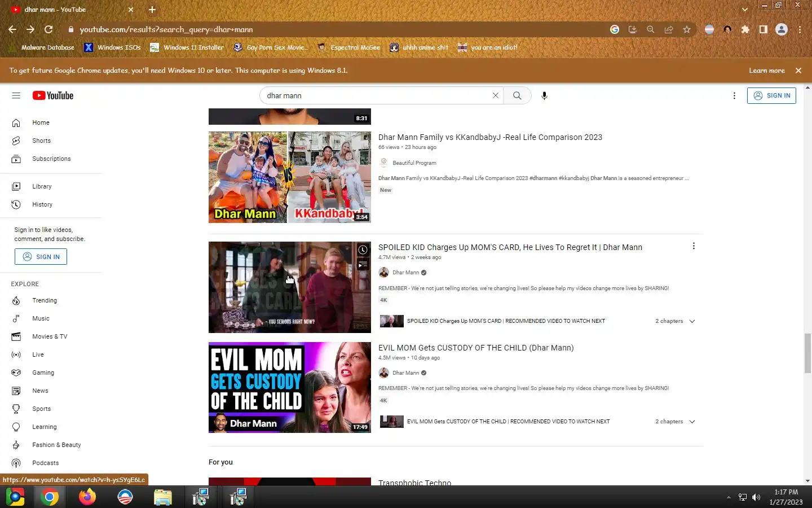The height and width of the screenshot is (508, 812).
Task: Select the Learning lightbulb icon
Action: [x=16, y=427]
